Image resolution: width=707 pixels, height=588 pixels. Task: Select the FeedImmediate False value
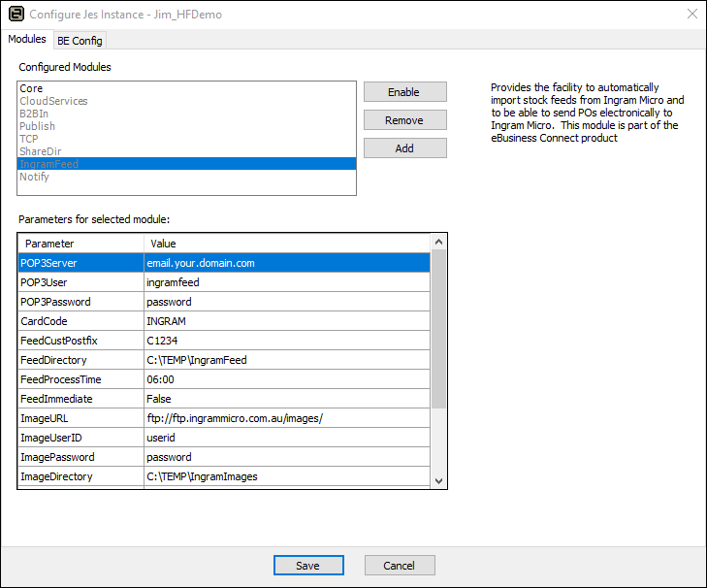click(x=286, y=399)
